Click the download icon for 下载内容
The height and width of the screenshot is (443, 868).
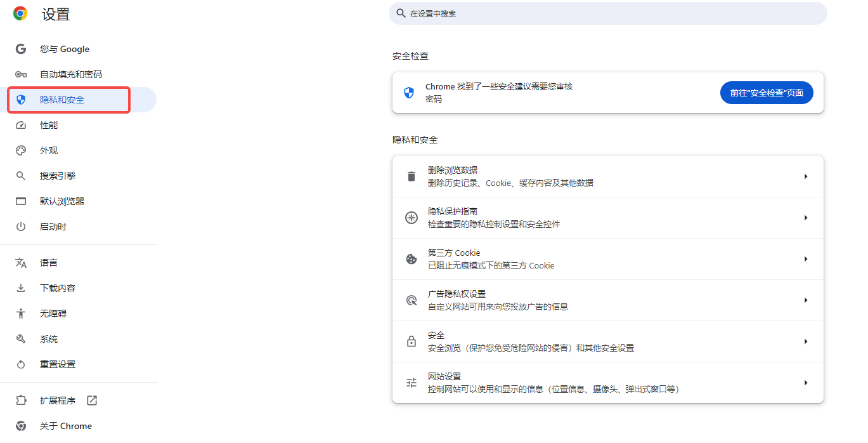(21, 288)
